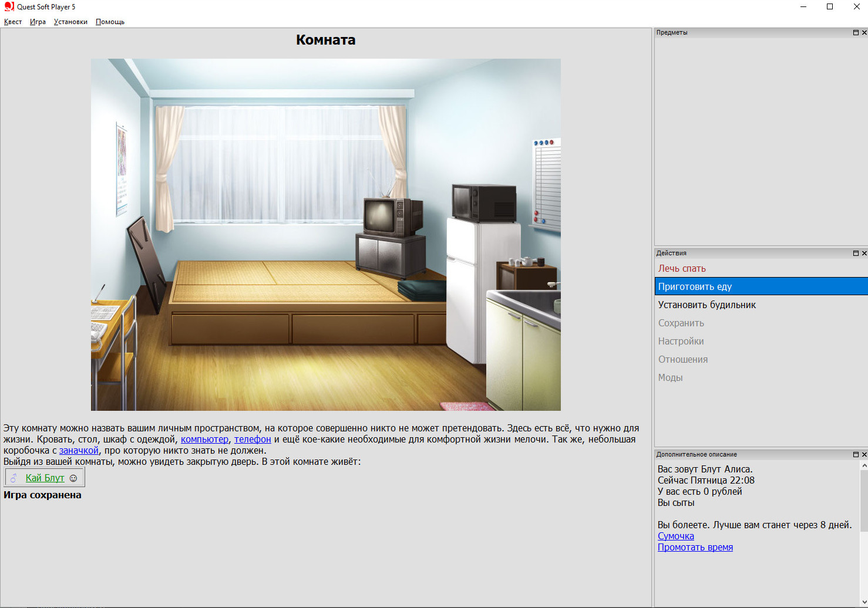
Task: Float the Дополнительное описание panel
Action: [x=856, y=455]
